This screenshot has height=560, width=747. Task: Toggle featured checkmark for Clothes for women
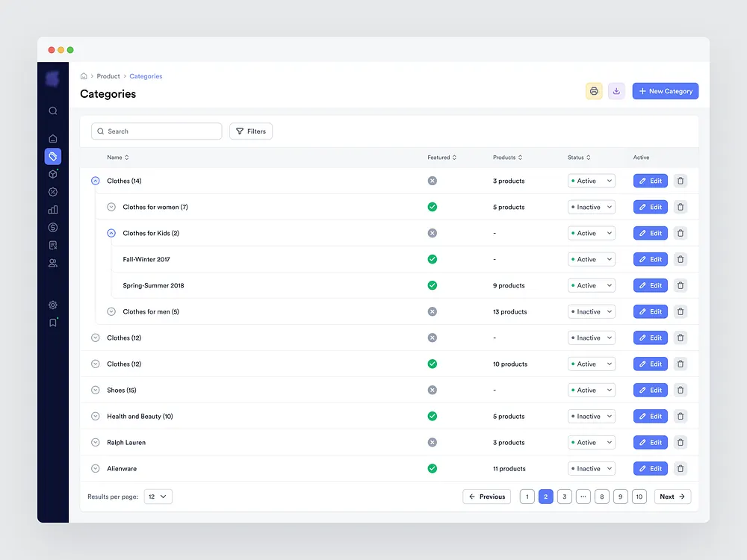432,207
